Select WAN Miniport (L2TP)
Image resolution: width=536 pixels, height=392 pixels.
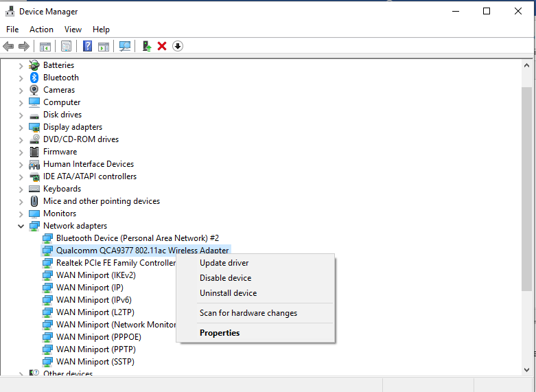[x=95, y=312]
